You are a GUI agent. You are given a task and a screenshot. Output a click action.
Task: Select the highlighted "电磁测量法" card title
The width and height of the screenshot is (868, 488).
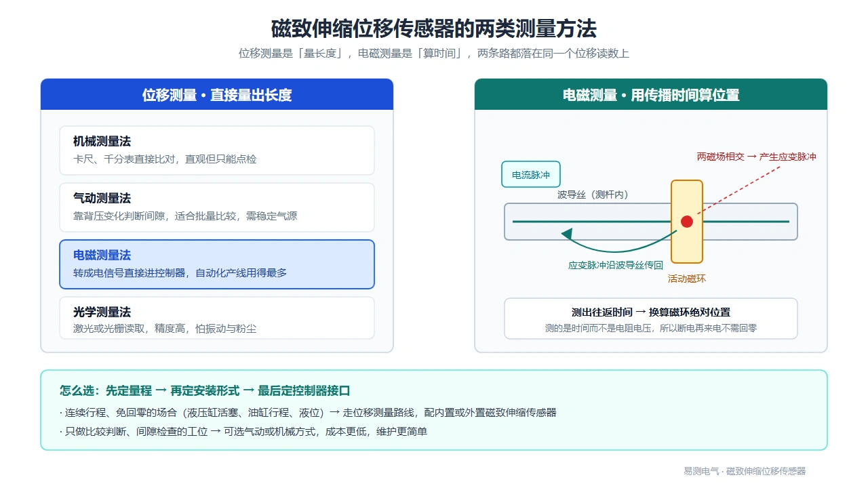[x=102, y=256]
